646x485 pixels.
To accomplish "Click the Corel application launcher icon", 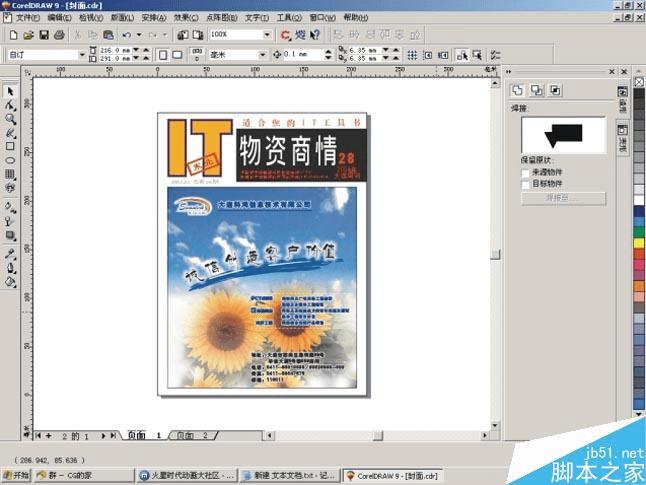I will [x=285, y=35].
